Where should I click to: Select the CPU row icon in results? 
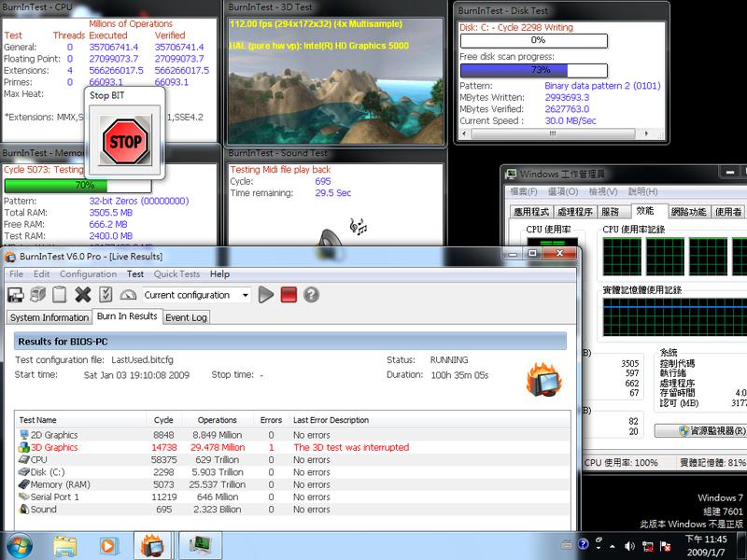[x=24, y=459]
